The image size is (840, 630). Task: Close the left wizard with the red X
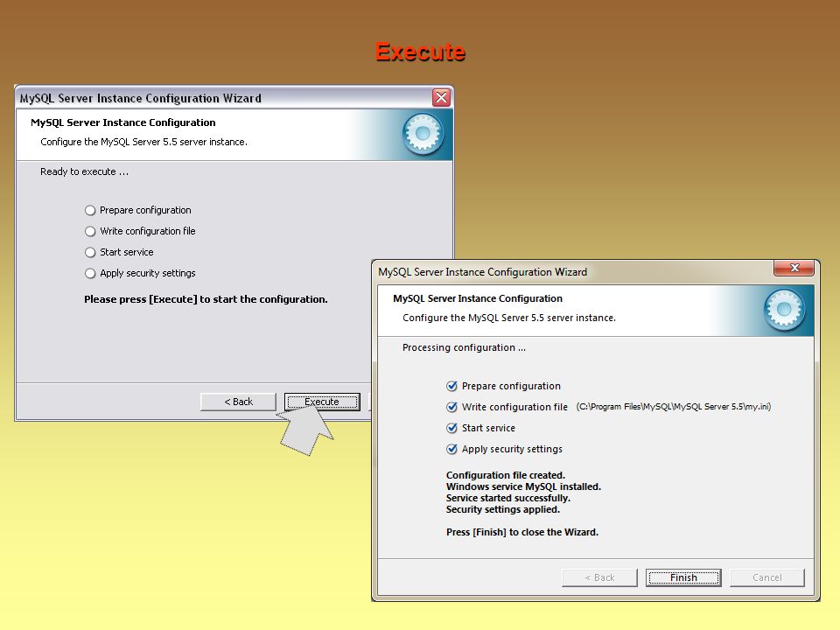coord(441,97)
